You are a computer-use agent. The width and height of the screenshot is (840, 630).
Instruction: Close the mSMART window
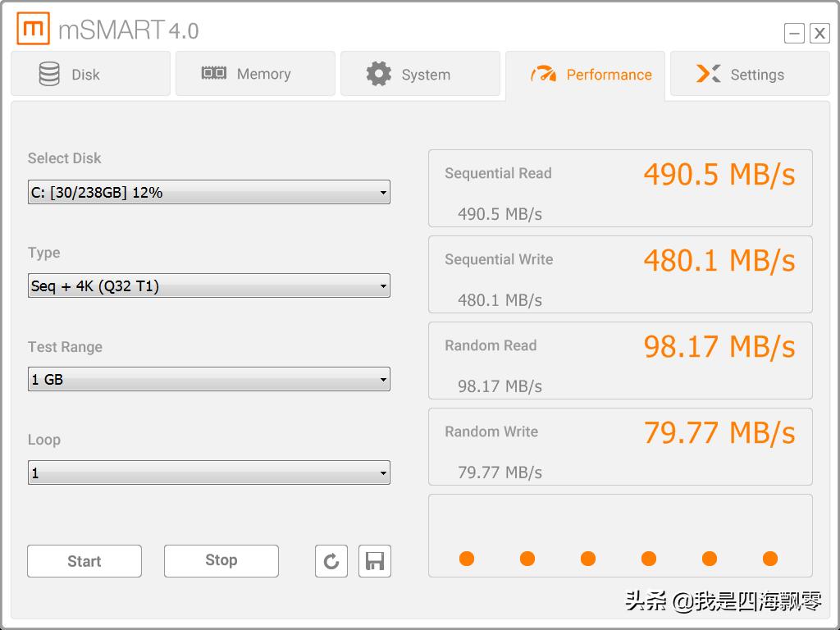[x=819, y=33]
